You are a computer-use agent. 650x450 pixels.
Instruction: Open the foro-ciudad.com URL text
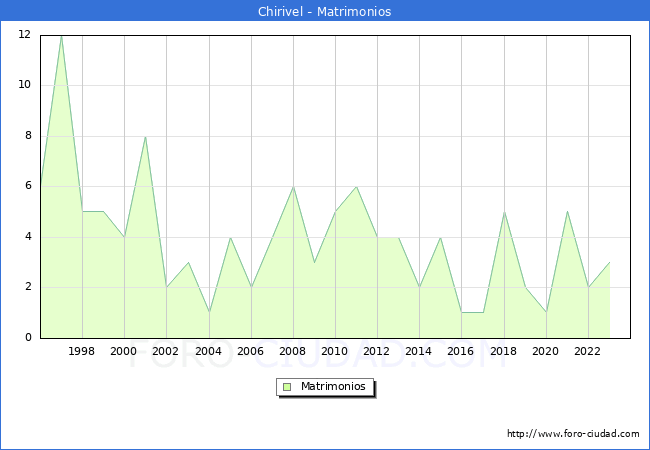coord(573,434)
